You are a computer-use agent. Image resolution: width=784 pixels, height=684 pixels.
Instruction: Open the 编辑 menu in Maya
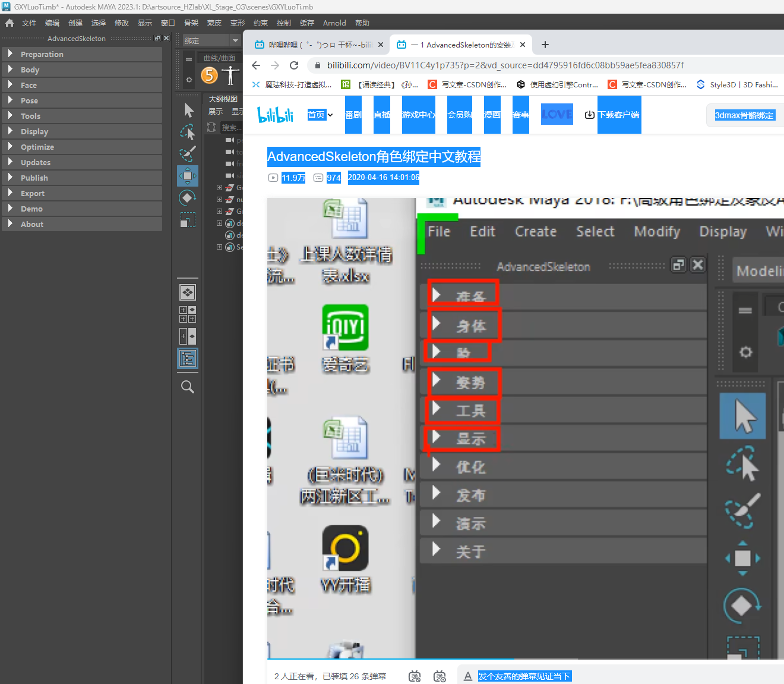[x=52, y=23]
